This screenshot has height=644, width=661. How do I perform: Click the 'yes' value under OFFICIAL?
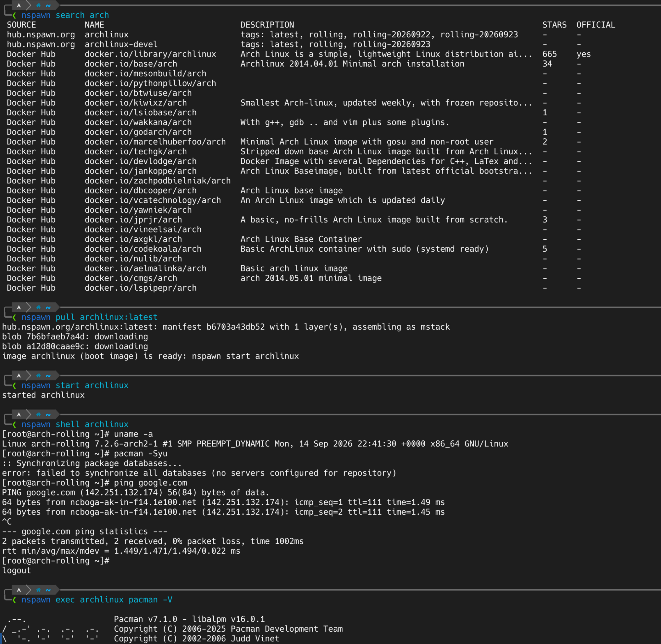point(584,54)
